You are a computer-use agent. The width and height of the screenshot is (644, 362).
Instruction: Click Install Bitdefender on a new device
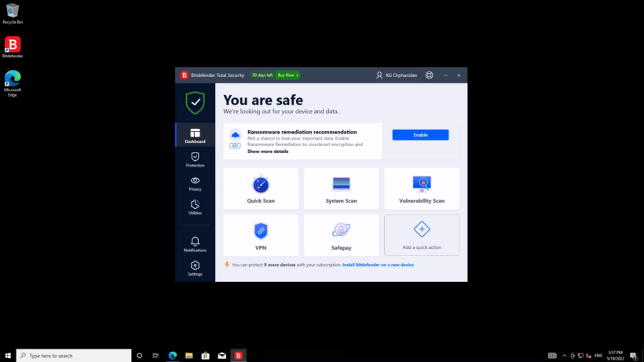pos(378,265)
